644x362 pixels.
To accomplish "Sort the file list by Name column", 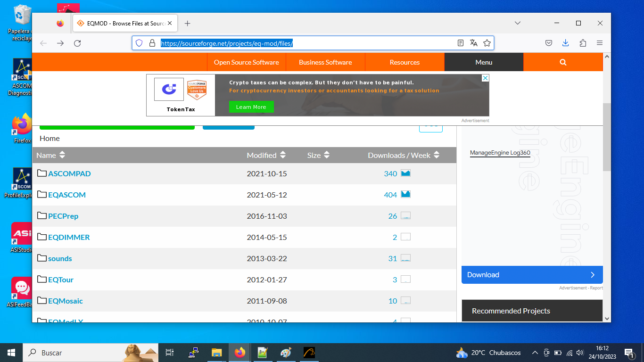I will pos(51,155).
